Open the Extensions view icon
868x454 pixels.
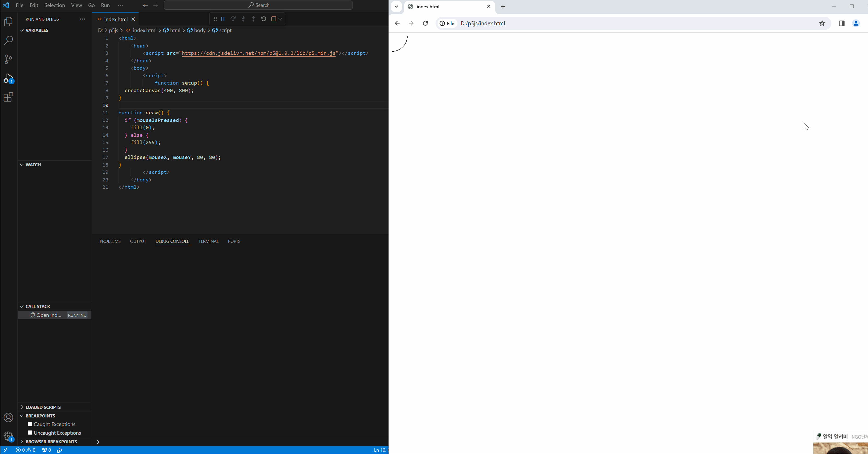[x=8, y=97]
